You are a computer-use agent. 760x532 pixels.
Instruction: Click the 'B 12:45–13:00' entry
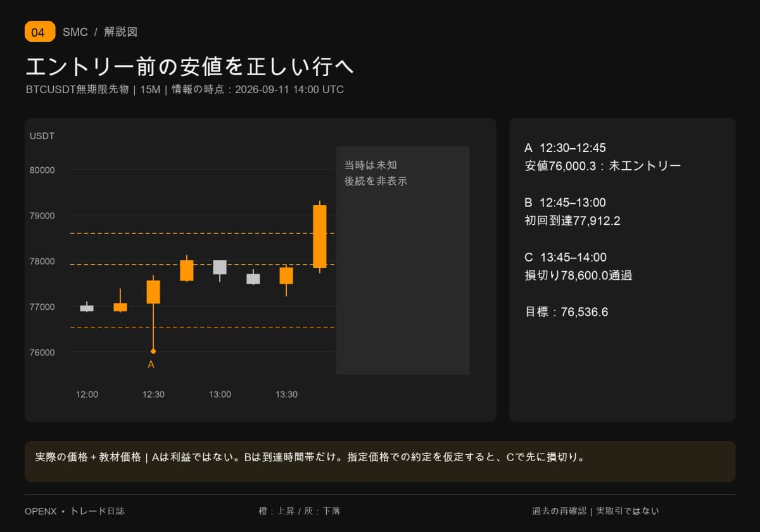pyautogui.click(x=565, y=203)
